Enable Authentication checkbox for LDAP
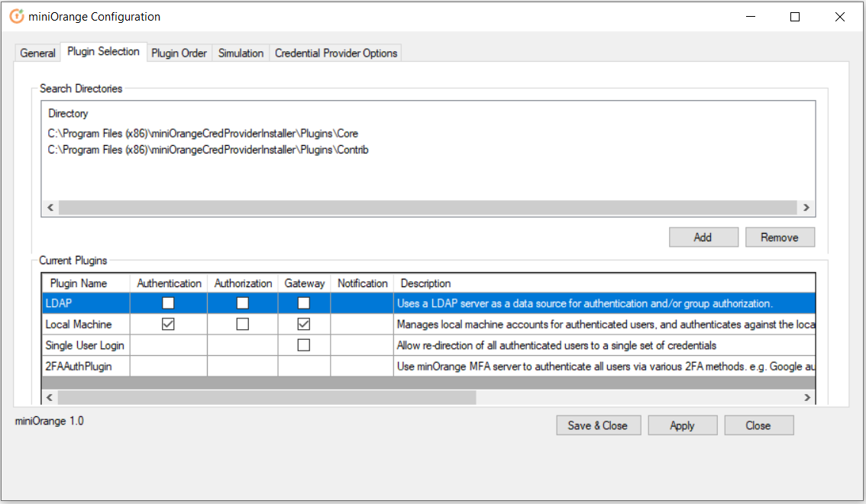The image size is (866, 504). tap(168, 303)
